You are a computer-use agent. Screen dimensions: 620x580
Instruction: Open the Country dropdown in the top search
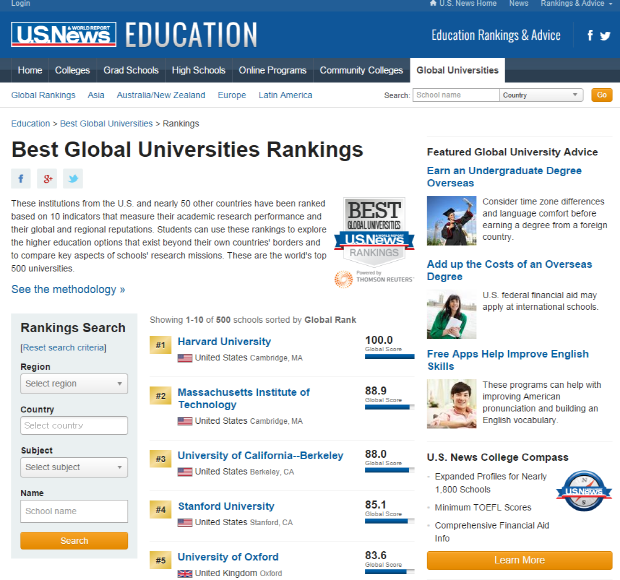[x=541, y=95]
